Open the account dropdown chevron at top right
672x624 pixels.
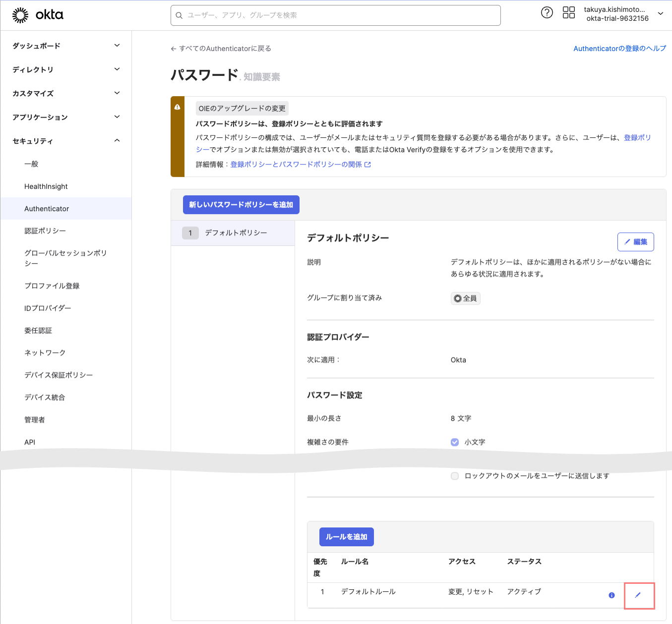(x=660, y=14)
